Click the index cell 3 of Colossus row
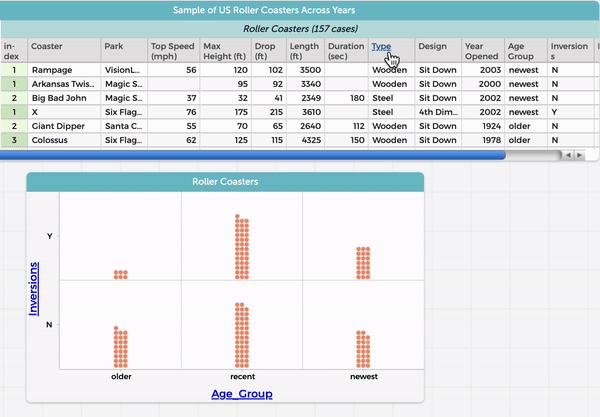 [14, 140]
